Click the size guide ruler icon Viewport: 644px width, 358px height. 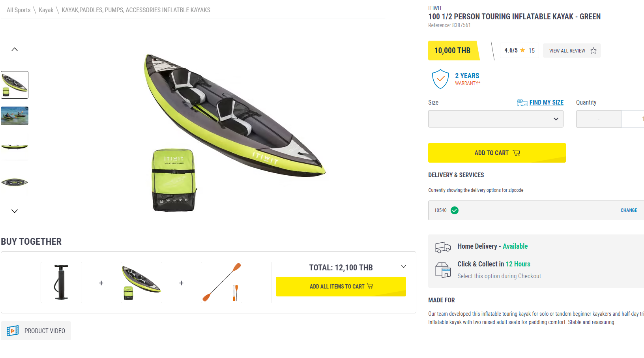click(x=522, y=103)
